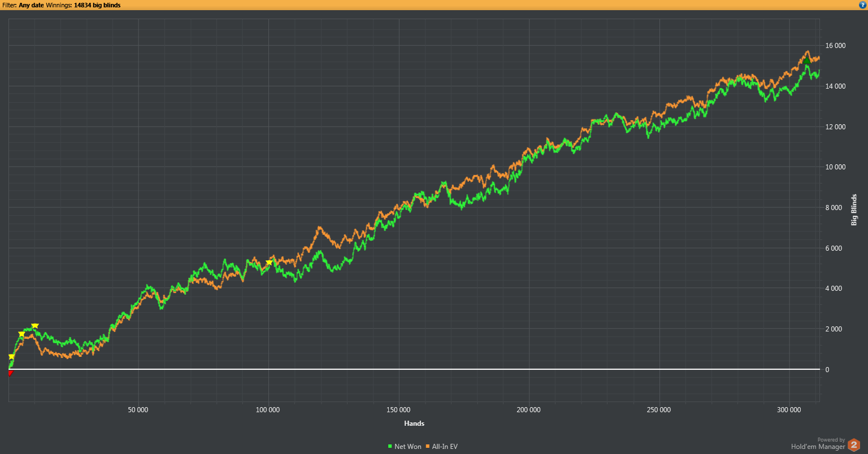Select the yellow star at the early 2 000 peak
This screenshot has height=454, width=868.
coord(35,326)
